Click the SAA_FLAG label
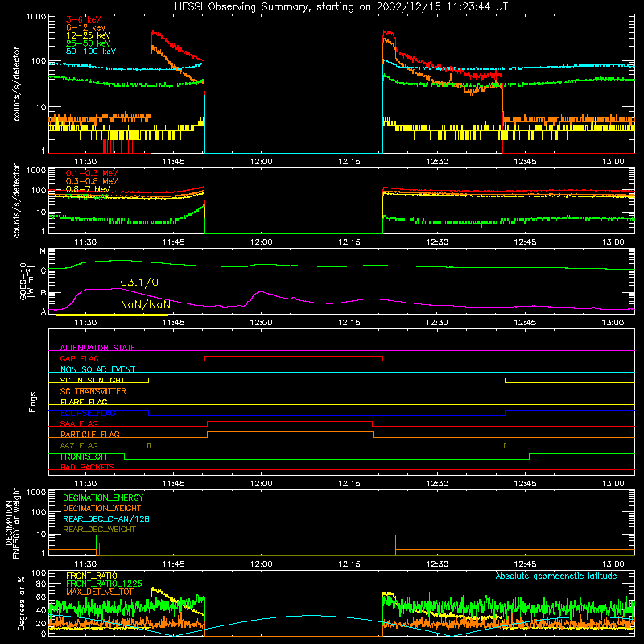Image resolution: width=644 pixels, height=644 pixels. coord(79,423)
